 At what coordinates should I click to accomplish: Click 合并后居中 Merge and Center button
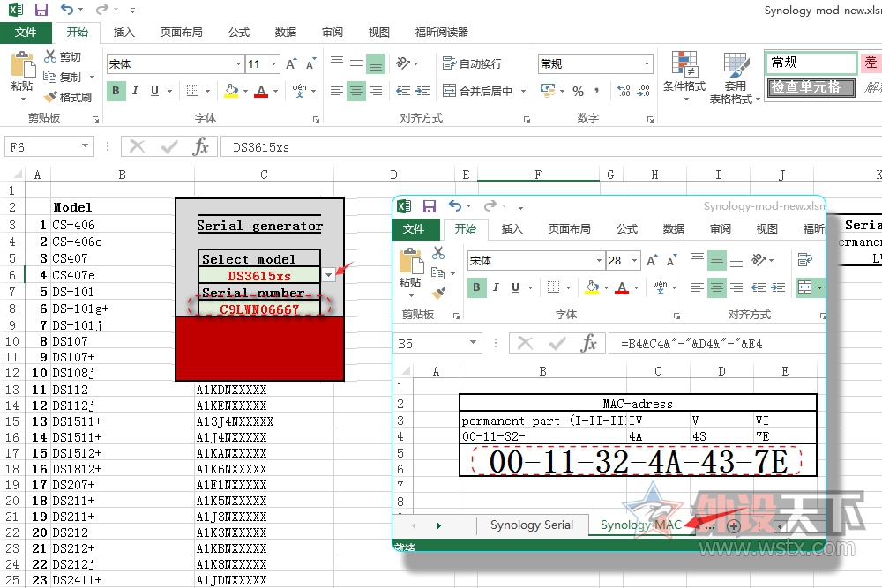(x=478, y=91)
